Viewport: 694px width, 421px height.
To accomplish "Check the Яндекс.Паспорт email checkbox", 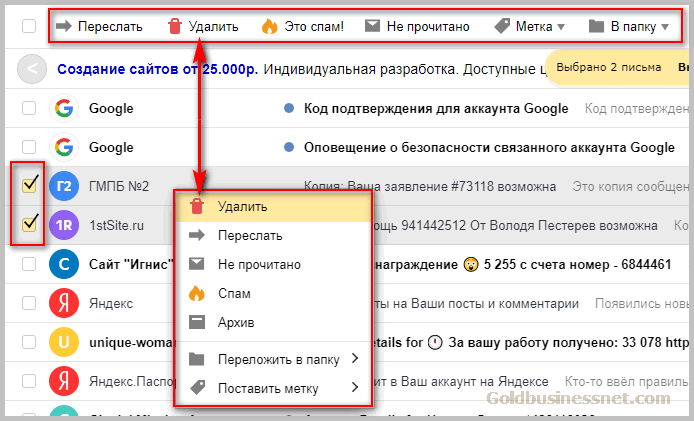I will [x=29, y=381].
